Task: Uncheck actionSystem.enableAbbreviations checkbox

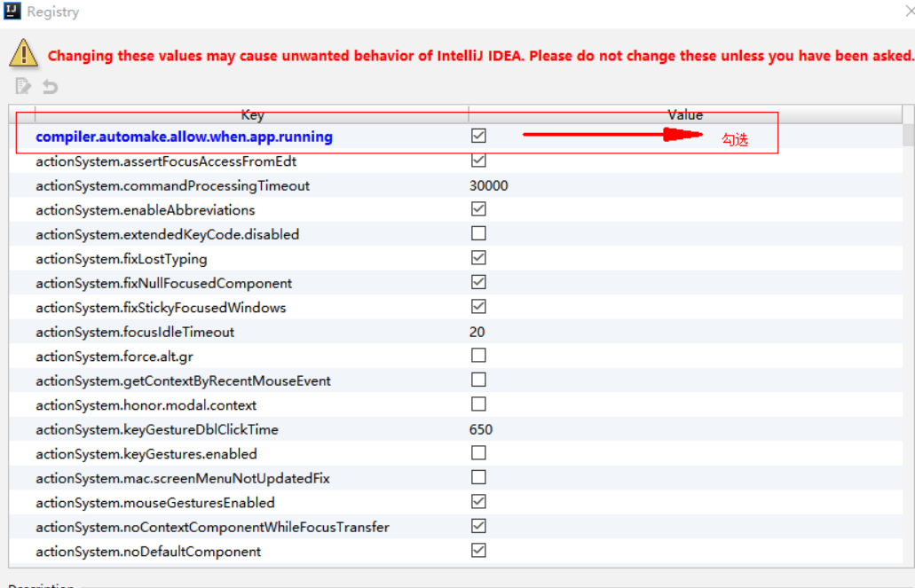Action: tap(478, 208)
